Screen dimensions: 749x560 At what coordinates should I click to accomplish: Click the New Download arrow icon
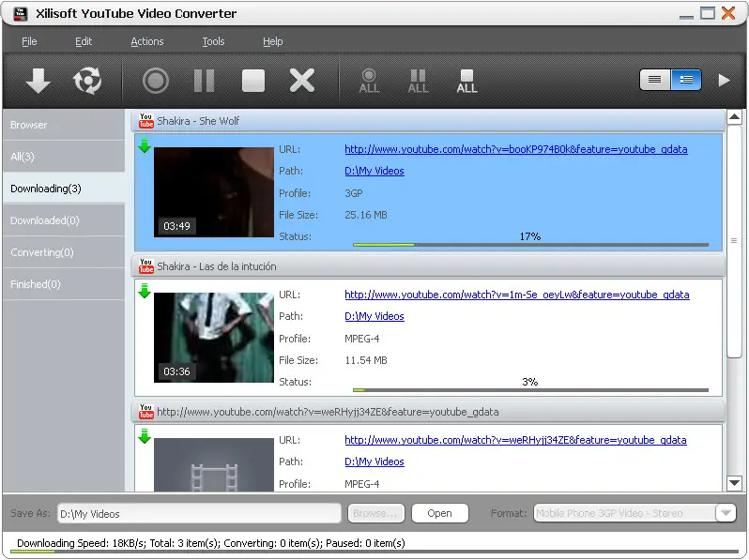point(38,81)
